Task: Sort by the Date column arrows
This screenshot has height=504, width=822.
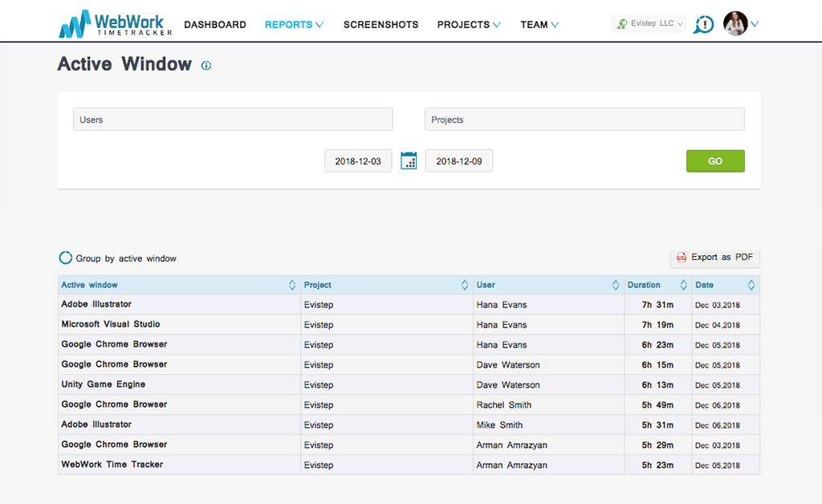Action: pyautogui.click(x=751, y=285)
